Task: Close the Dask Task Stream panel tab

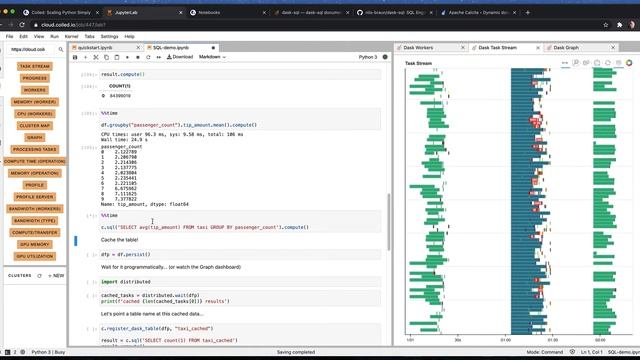Action: point(538,48)
